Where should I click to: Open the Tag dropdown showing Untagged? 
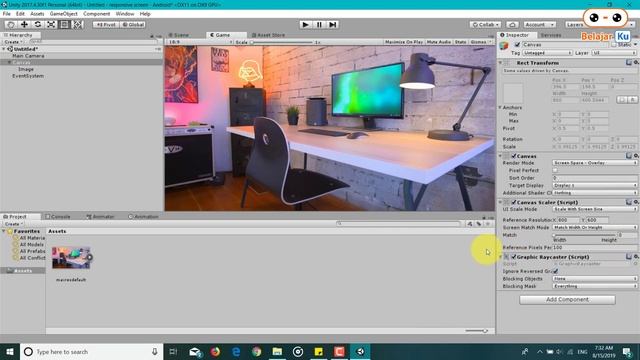point(547,53)
